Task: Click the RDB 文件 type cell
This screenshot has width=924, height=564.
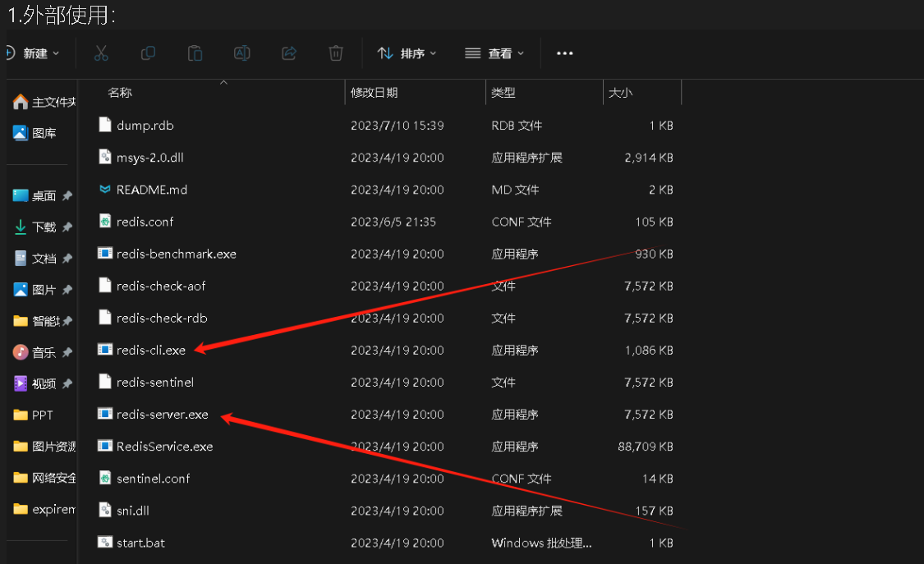Action: [x=517, y=126]
